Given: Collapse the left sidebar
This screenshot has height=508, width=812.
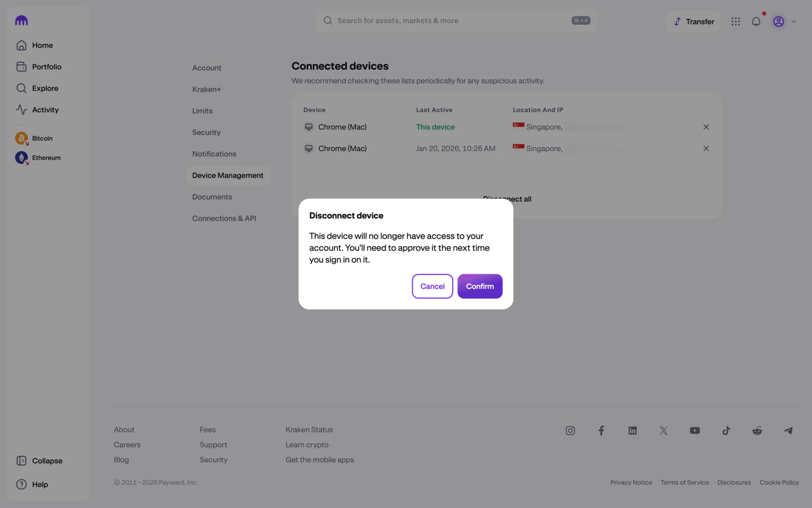Looking at the screenshot, I should (39, 461).
